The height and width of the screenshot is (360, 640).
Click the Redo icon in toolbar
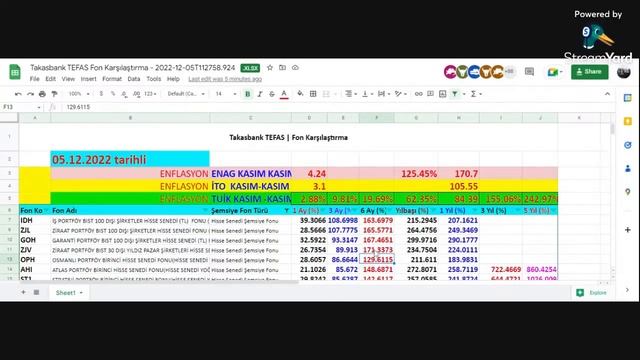click(30, 94)
